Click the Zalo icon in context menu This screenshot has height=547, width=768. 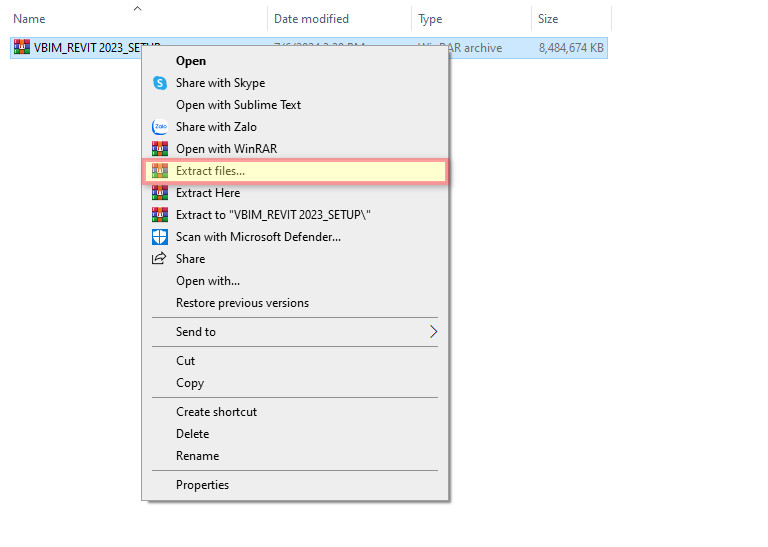[x=159, y=127]
